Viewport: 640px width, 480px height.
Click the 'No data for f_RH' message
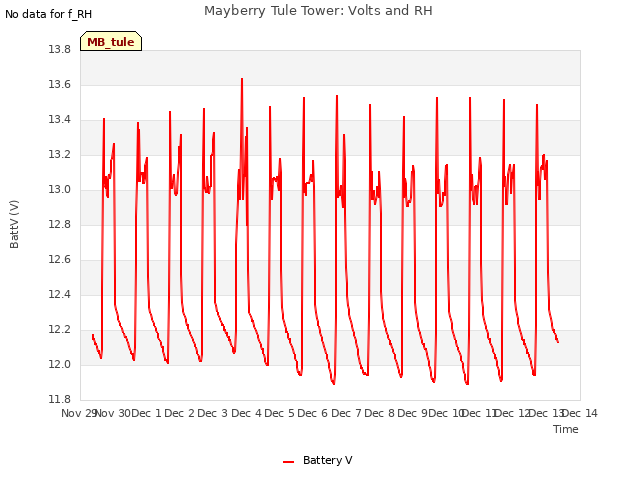(x=49, y=14)
